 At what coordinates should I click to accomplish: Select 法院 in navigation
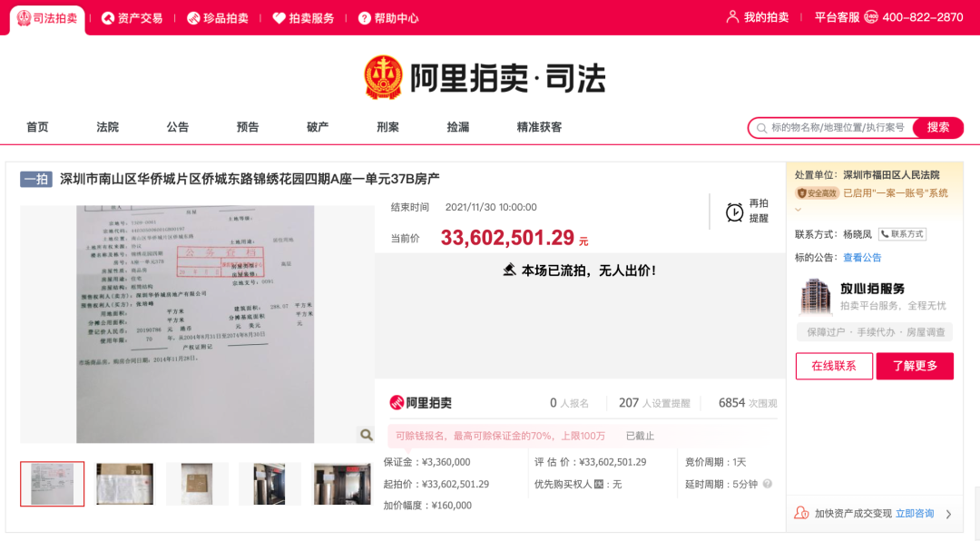[x=107, y=127]
